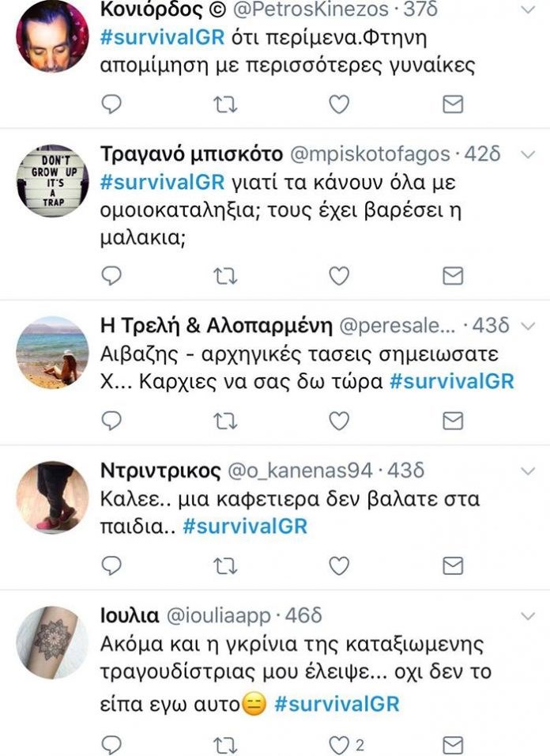This screenshot has height=756, width=550.
Task: Open #survivalGR hashtag in Ιουλια tweet
Action: (337, 704)
